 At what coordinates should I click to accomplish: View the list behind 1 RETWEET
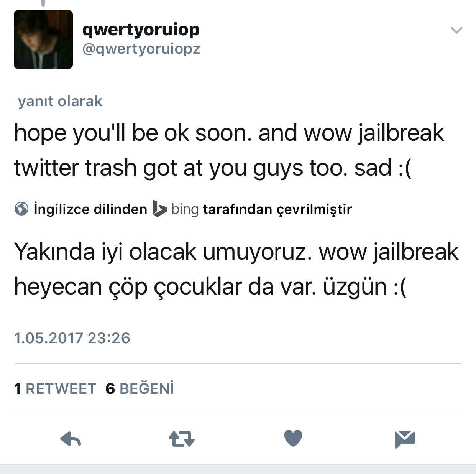click(x=55, y=389)
